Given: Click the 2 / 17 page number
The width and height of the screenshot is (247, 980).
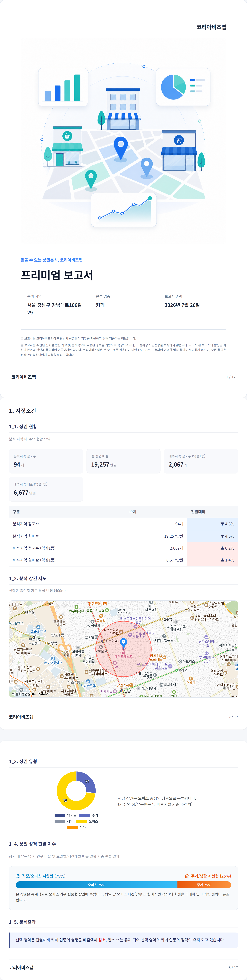Looking at the screenshot, I should [233, 717].
